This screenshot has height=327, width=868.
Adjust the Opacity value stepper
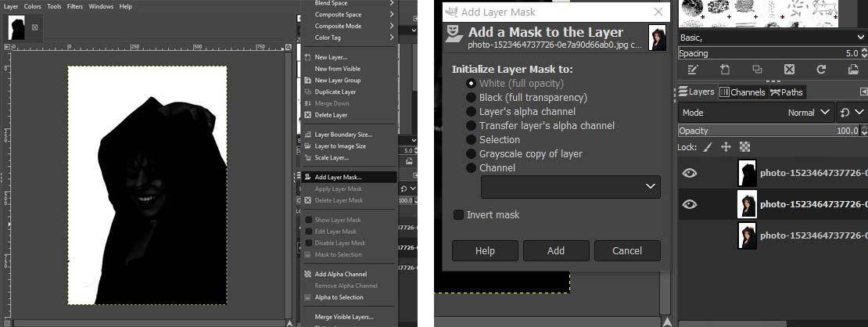coord(864,131)
